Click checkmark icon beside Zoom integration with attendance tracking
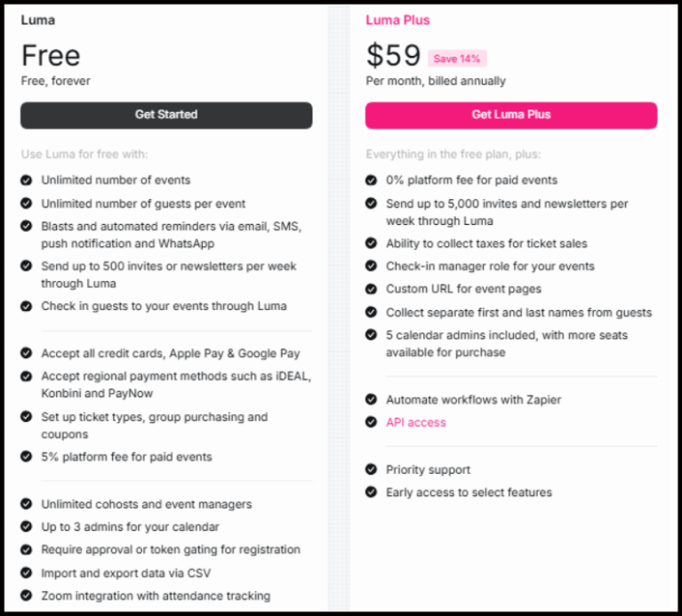 point(26,596)
